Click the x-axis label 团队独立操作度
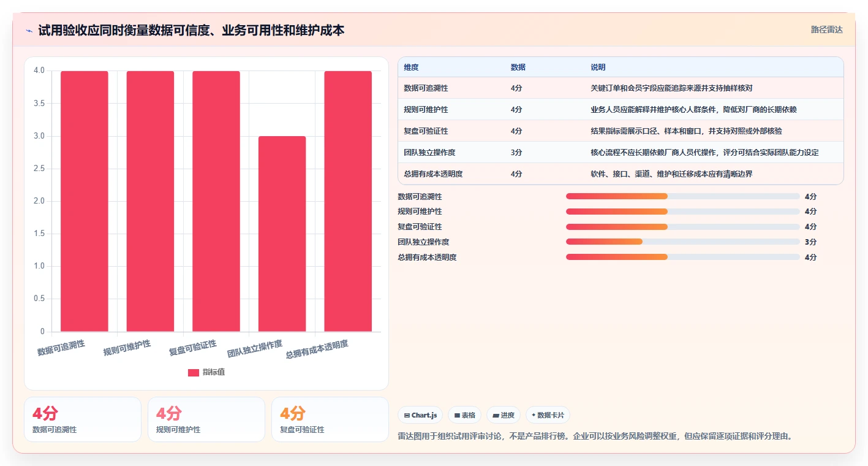Screen dimensions: 868x466 pyautogui.click(x=255, y=349)
